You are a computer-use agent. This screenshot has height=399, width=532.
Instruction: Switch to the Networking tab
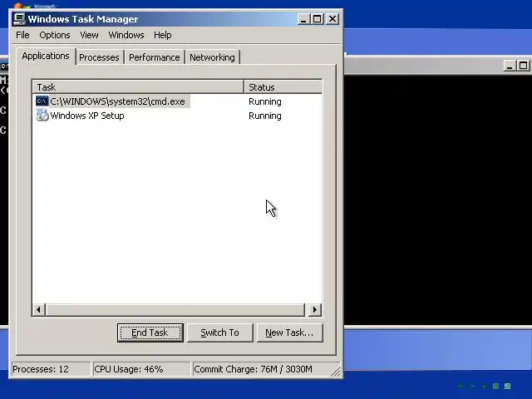pyautogui.click(x=212, y=57)
